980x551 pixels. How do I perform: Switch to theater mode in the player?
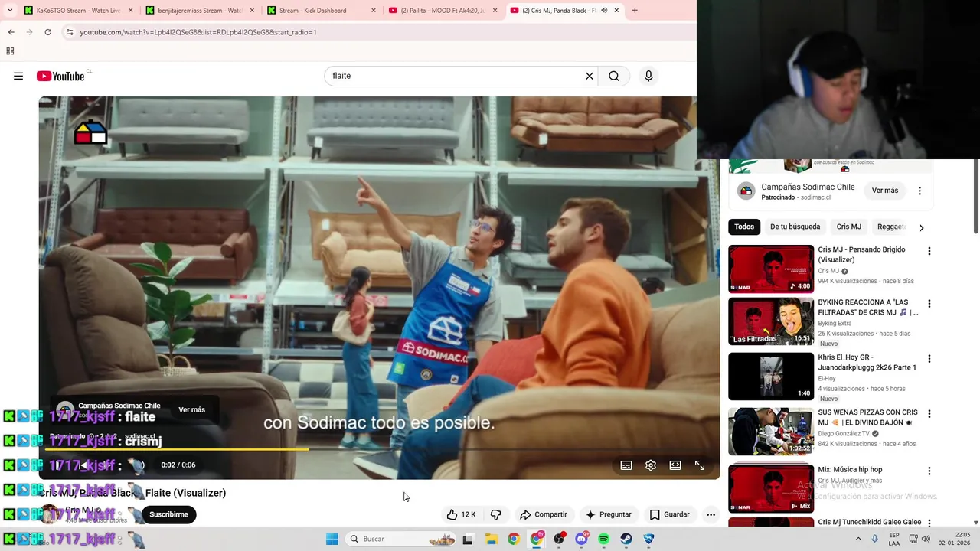[675, 465]
